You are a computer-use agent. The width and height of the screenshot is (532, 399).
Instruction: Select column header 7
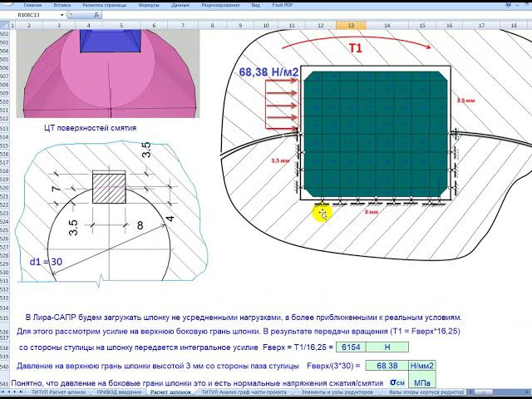click(x=183, y=26)
